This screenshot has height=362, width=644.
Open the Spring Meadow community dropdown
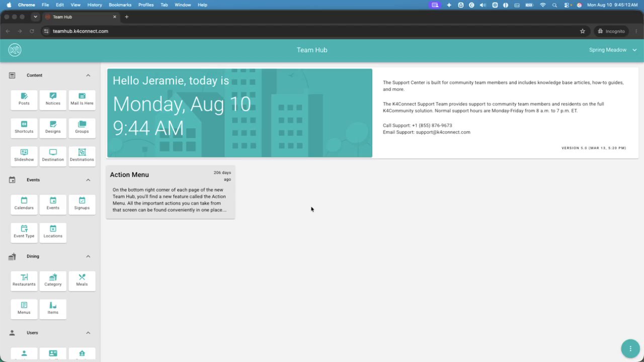[613, 50]
